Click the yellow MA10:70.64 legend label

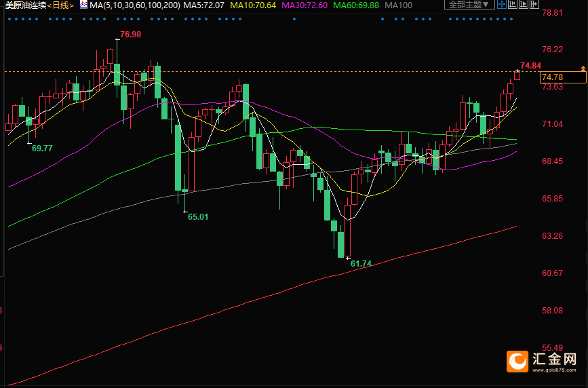pos(254,5)
